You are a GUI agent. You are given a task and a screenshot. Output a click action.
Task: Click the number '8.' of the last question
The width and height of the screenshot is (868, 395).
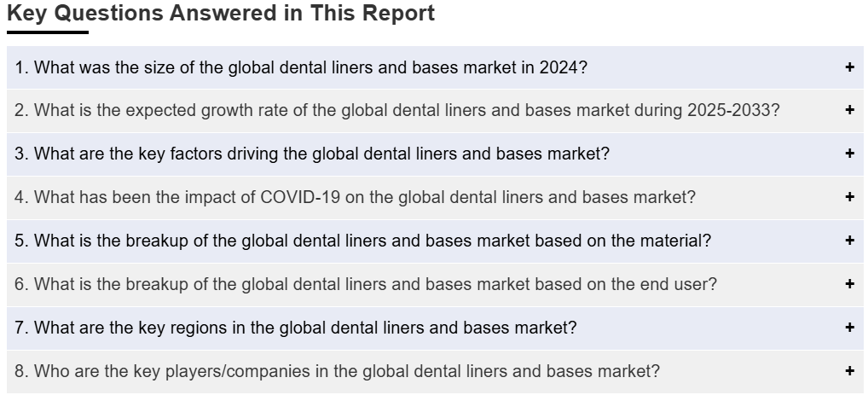point(21,371)
